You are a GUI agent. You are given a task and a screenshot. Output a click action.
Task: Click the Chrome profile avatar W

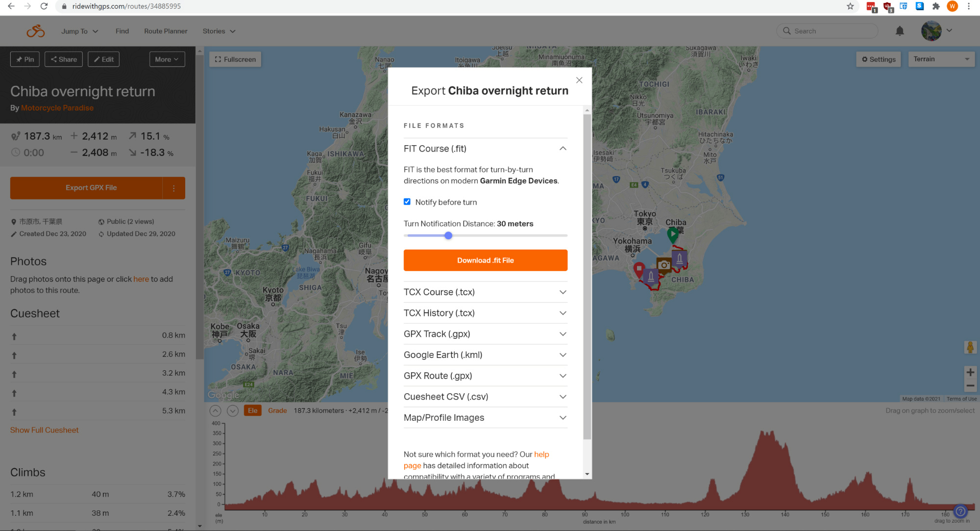pos(952,6)
